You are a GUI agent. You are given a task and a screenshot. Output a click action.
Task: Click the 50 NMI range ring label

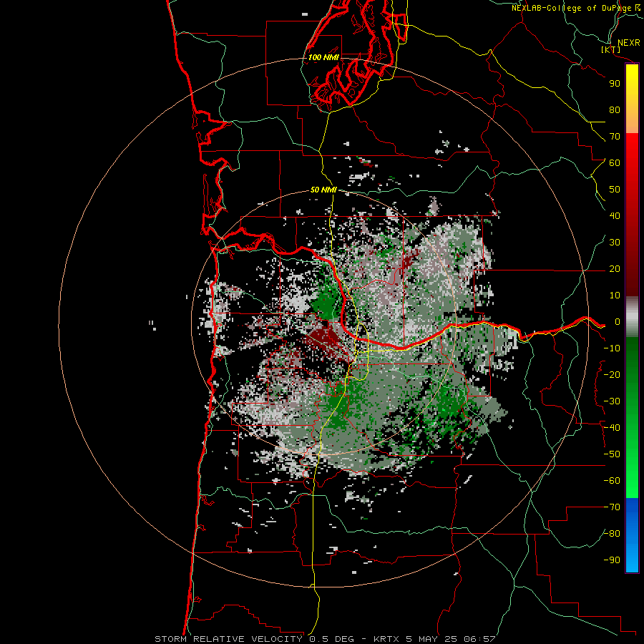(x=323, y=190)
